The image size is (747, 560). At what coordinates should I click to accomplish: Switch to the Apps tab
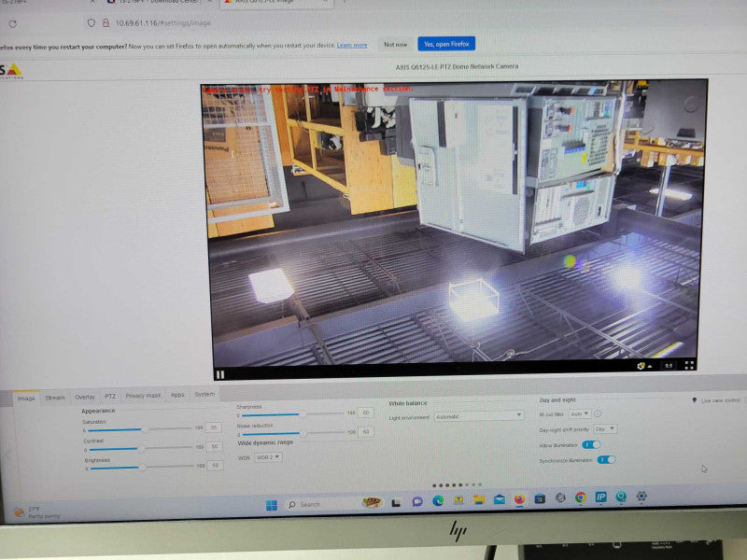177,395
